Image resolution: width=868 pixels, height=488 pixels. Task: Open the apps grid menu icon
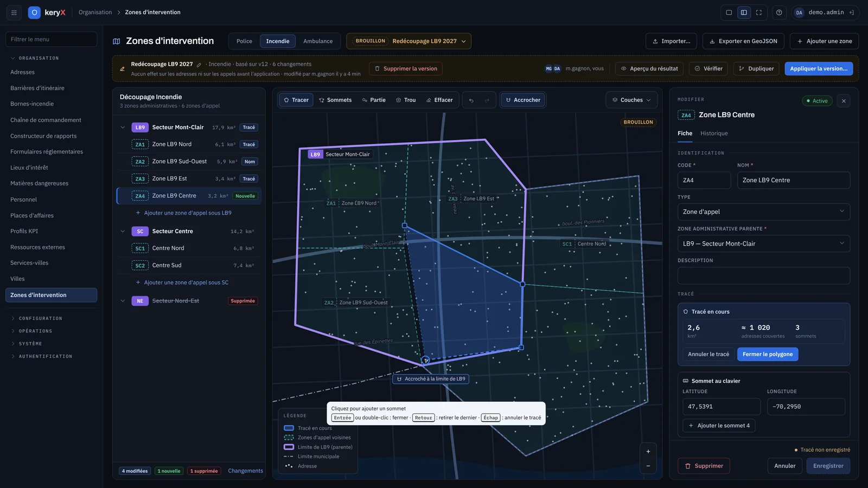pos(14,12)
